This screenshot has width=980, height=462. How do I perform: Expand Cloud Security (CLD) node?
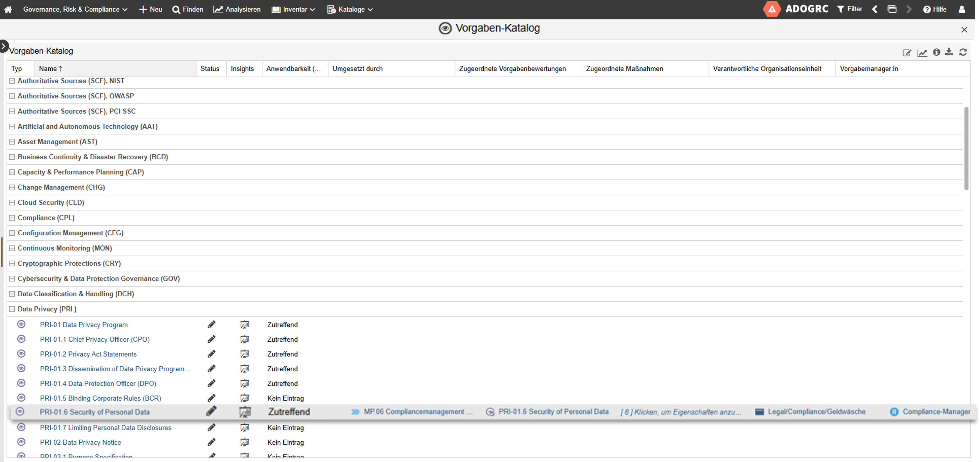click(x=12, y=203)
